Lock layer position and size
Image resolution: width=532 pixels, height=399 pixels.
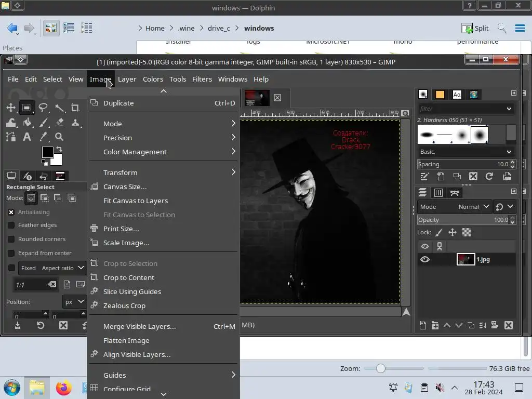pyautogui.click(x=453, y=232)
